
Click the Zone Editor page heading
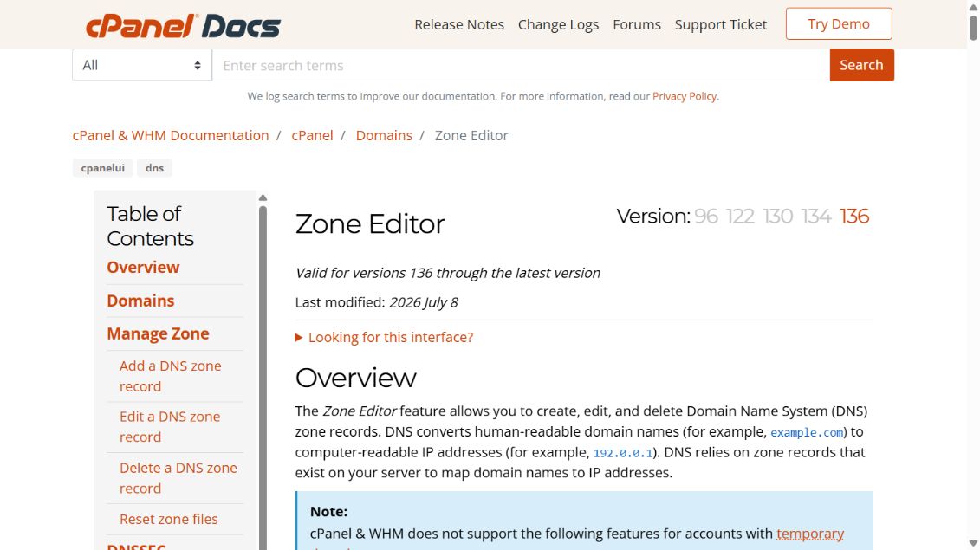[x=370, y=223]
